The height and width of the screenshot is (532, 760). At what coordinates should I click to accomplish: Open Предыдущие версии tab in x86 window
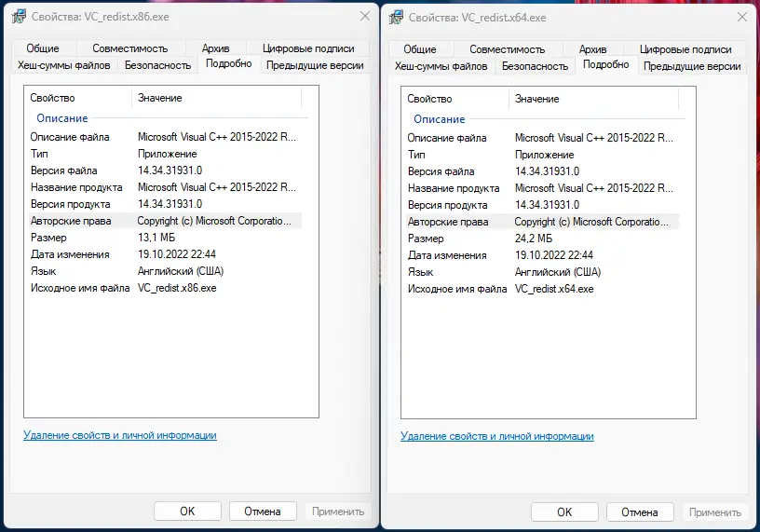tap(315, 65)
